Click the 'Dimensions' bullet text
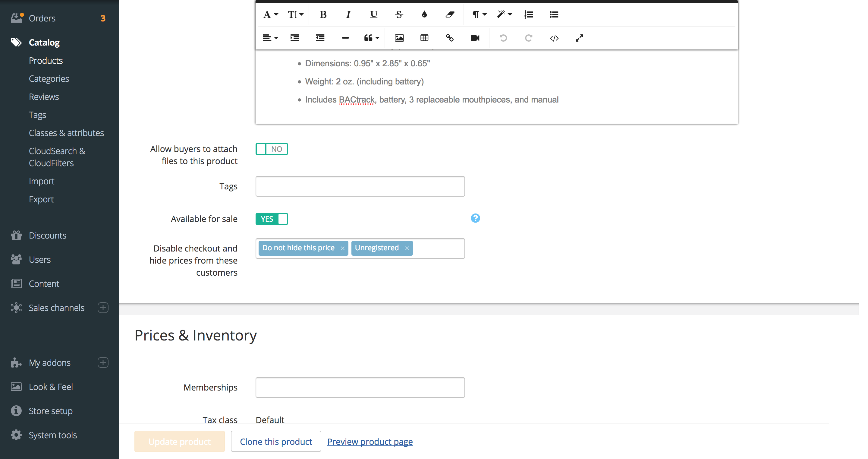 367,63
